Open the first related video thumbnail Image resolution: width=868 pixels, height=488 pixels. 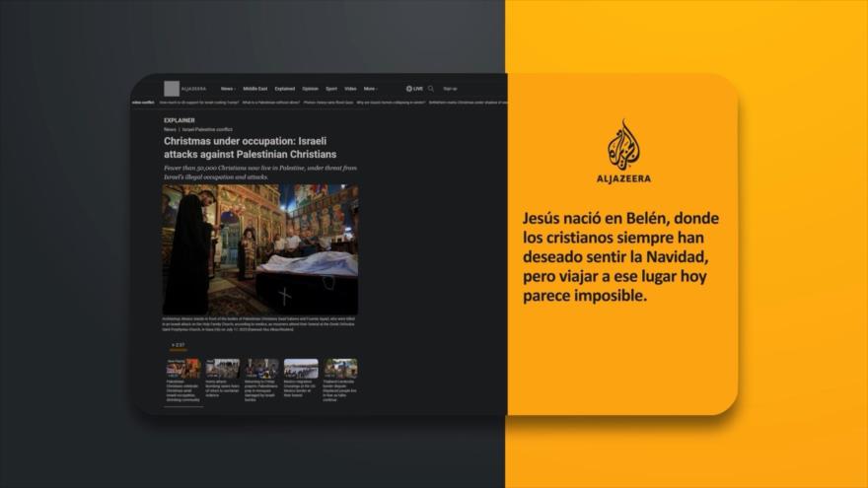click(x=182, y=369)
